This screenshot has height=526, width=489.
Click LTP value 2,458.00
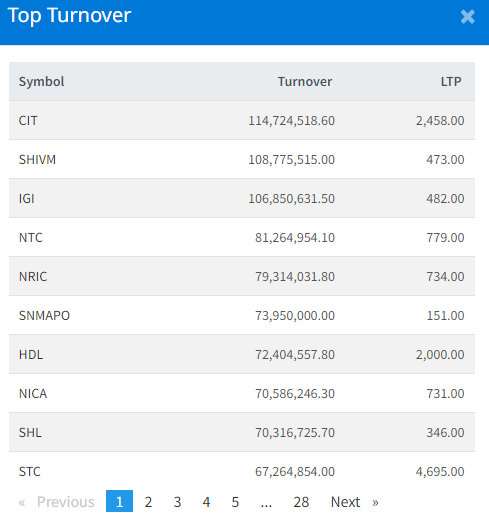pos(440,120)
